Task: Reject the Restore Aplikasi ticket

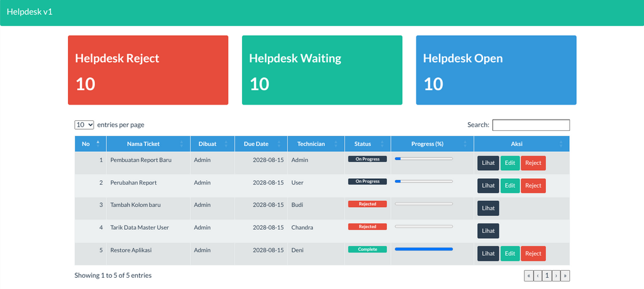Action: coord(533,254)
